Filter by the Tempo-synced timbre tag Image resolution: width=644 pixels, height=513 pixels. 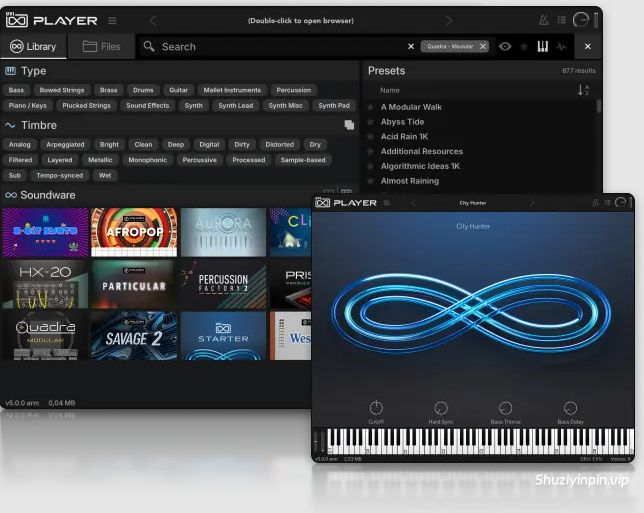60,175
